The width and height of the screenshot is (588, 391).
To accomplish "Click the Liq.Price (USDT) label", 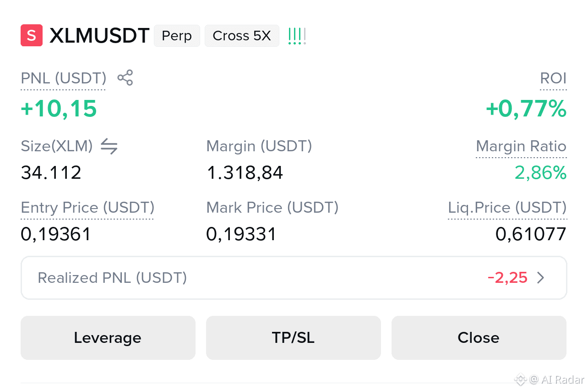I will pyautogui.click(x=507, y=208).
